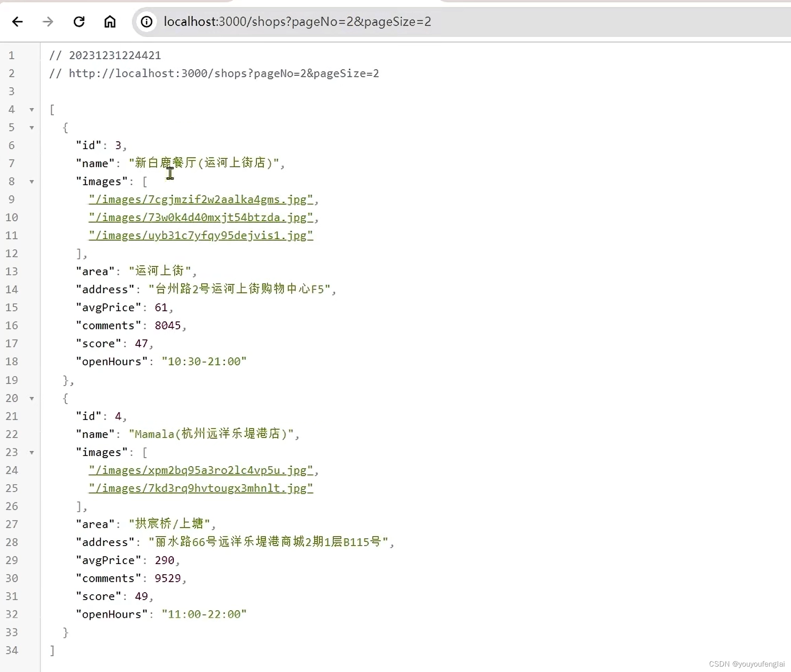Open image link 7kd3rq9hvtougx3mhnlt.jpg
Image resolution: width=791 pixels, height=672 pixels.
(201, 488)
